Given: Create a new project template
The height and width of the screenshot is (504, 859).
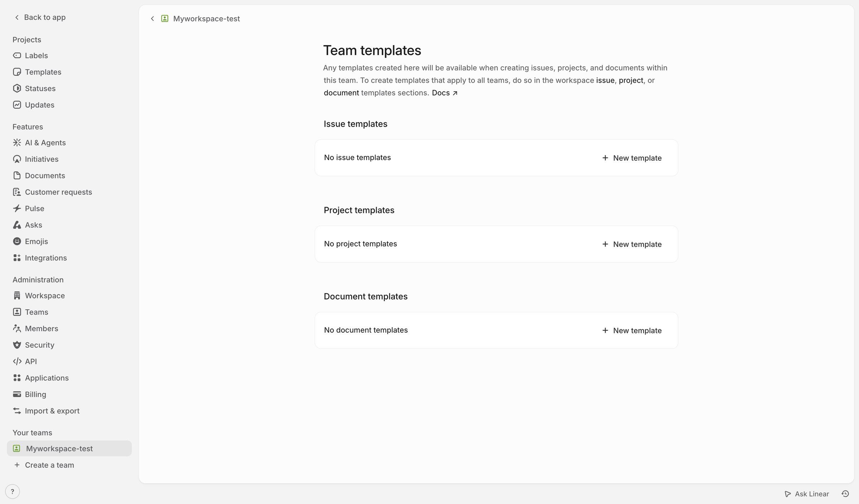Looking at the screenshot, I should (x=632, y=244).
